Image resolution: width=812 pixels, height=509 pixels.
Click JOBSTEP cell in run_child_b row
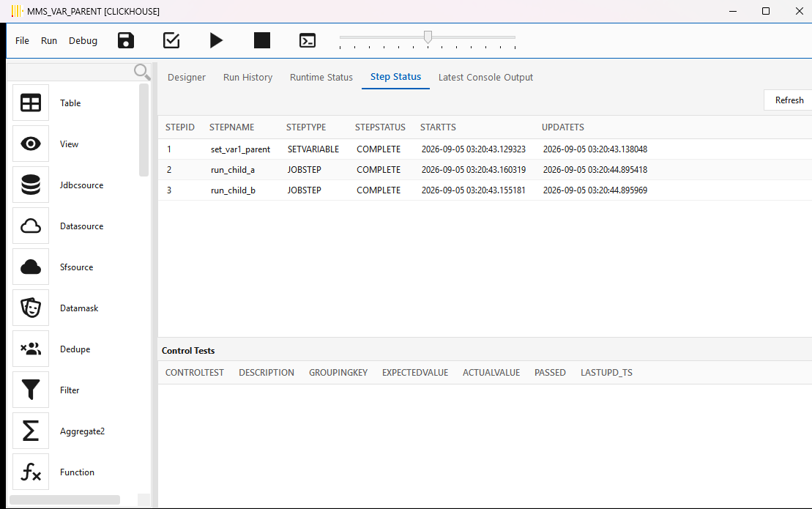point(305,190)
